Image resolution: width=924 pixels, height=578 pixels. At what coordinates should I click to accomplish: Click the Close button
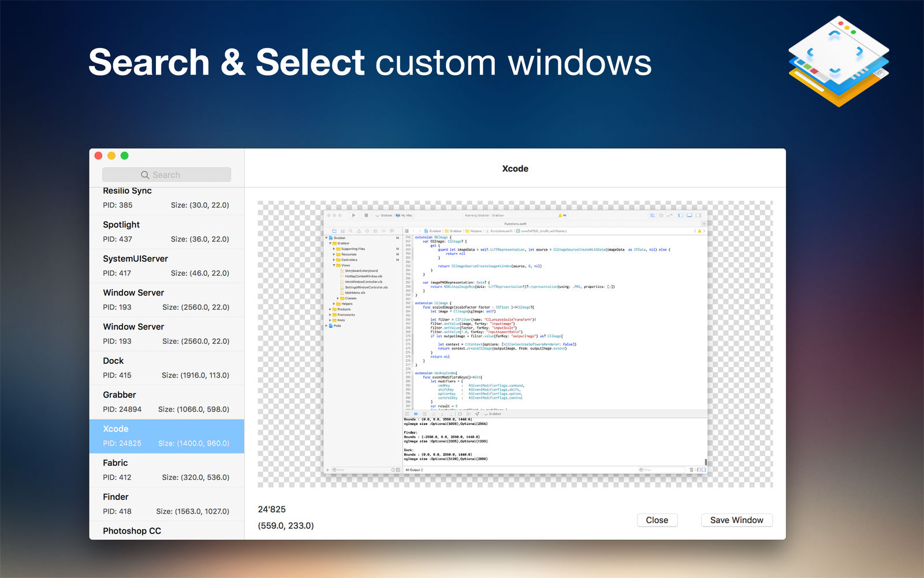click(x=657, y=520)
